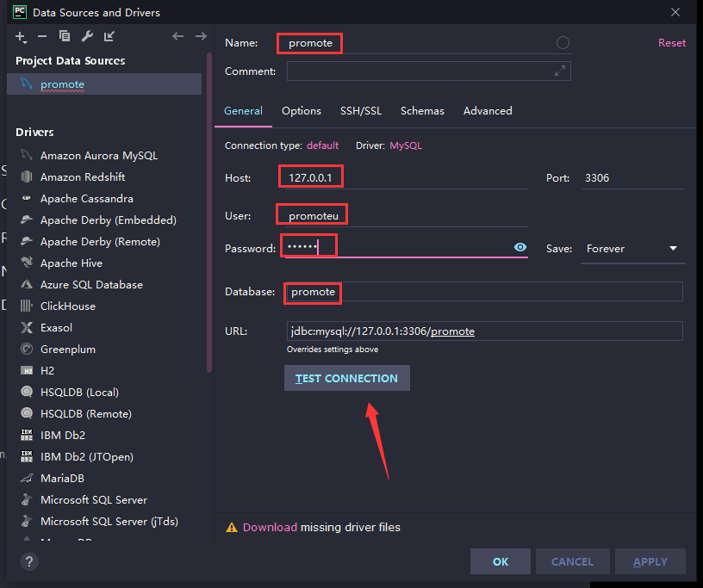The width and height of the screenshot is (703, 588).
Task: Select the ClickHouse driver icon
Action: click(x=27, y=306)
